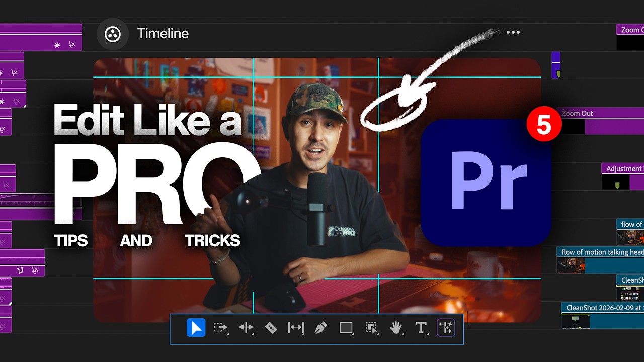Select the dashed-box object selection tool
This screenshot has height=362, width=644.
point(371,328)
